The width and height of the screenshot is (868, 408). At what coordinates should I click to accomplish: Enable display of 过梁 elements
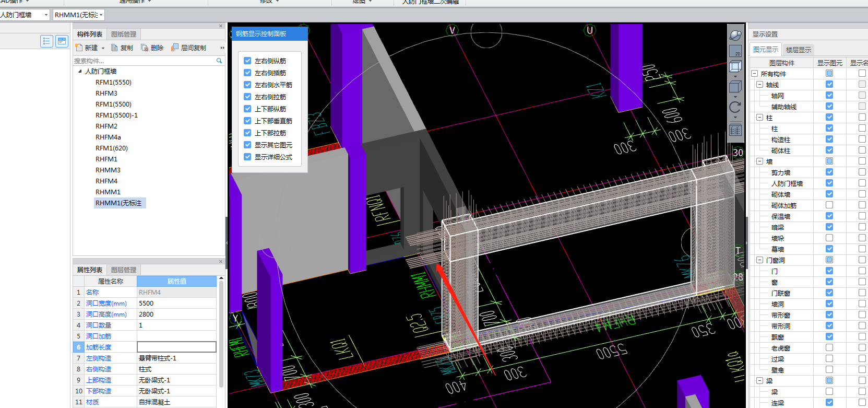coord(829,358)
